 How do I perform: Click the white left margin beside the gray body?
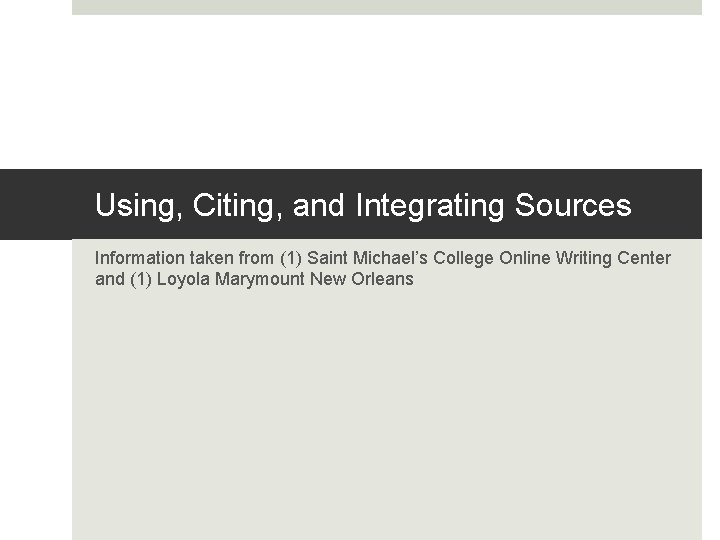coord(35,400)
